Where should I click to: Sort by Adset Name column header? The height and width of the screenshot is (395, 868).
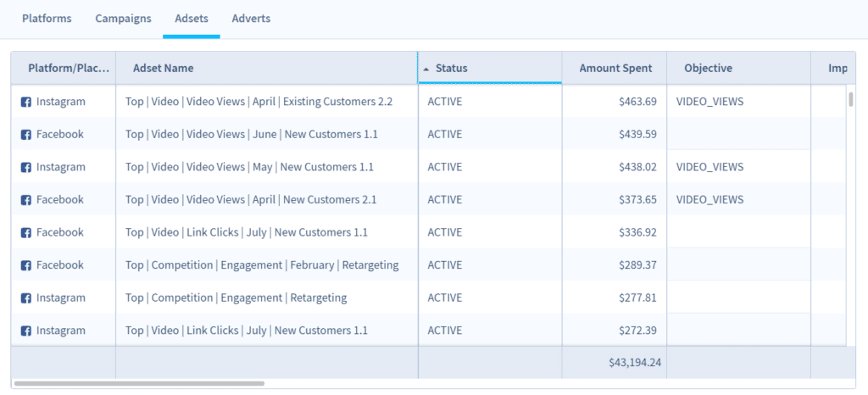(x=163, y=69)
